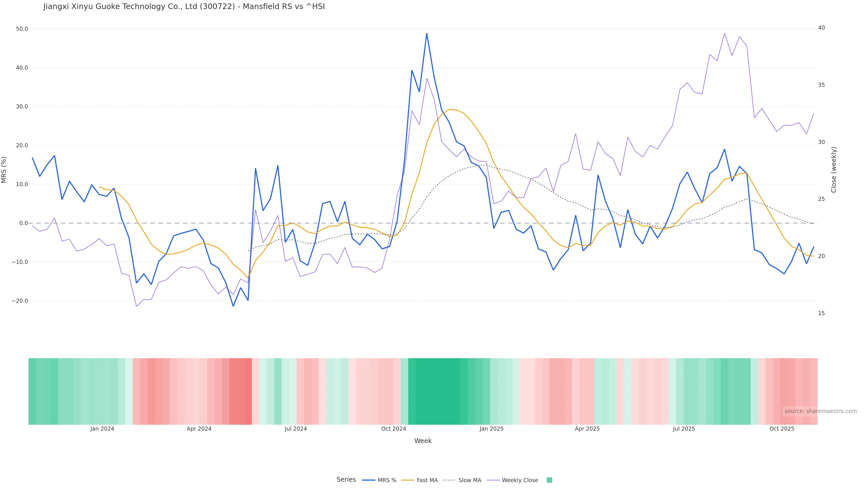Click the chart title mentioning Mansfield RS
The height and width of the screenshot is (488, 868).
184,7
